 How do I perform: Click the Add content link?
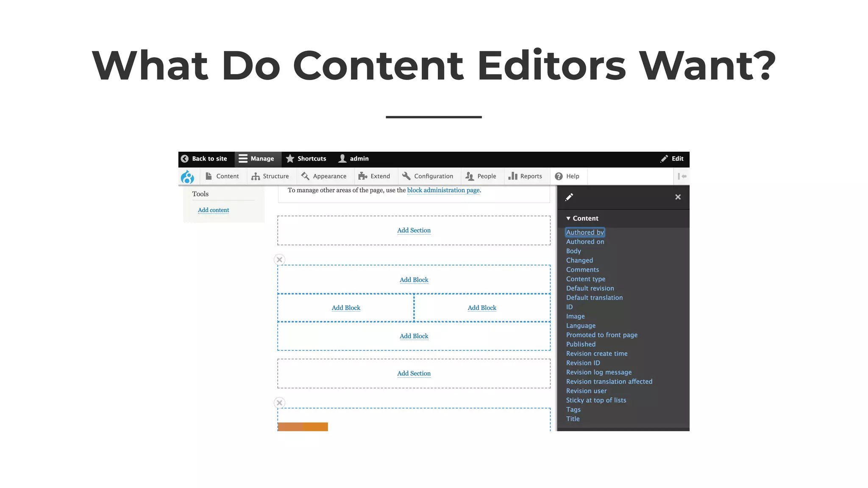(x=213, y=210)
